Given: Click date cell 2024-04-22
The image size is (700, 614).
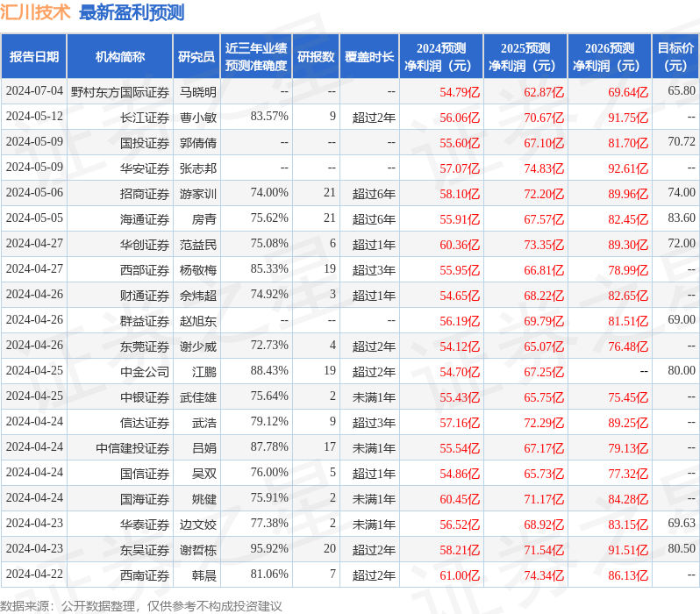Looking at the screenshot, I should point(34,575).
